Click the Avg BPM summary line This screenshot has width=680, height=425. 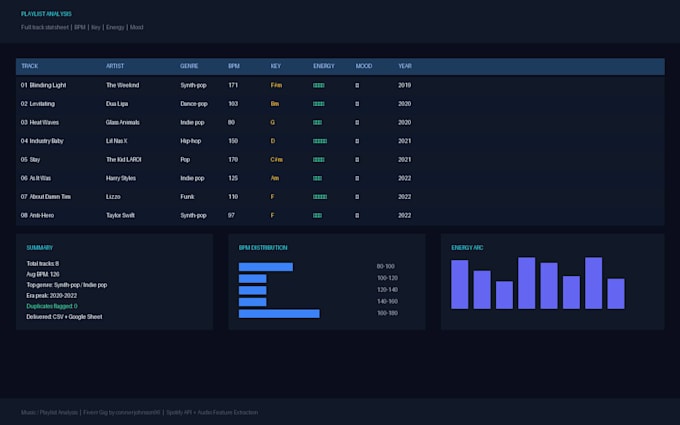click(43, 274)
